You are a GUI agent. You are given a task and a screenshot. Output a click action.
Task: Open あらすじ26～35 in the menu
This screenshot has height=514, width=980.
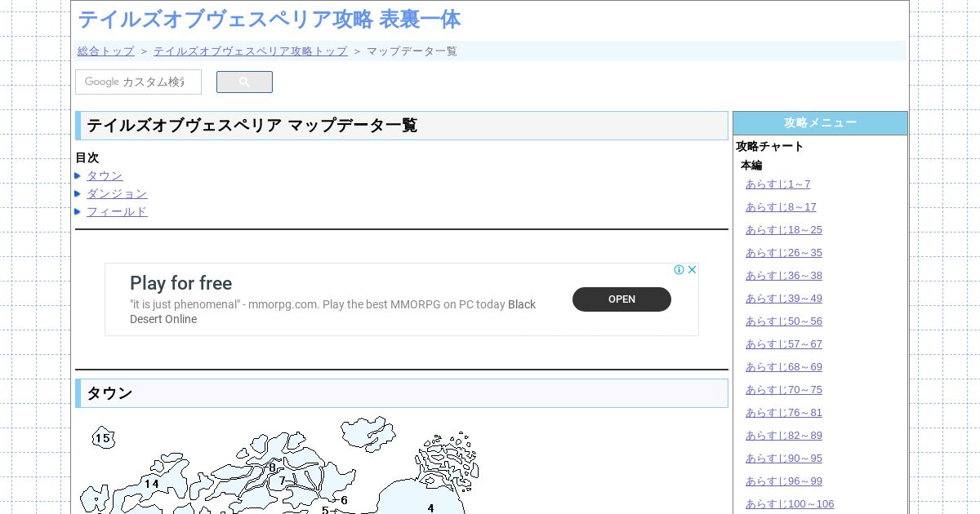pos(784,253)
